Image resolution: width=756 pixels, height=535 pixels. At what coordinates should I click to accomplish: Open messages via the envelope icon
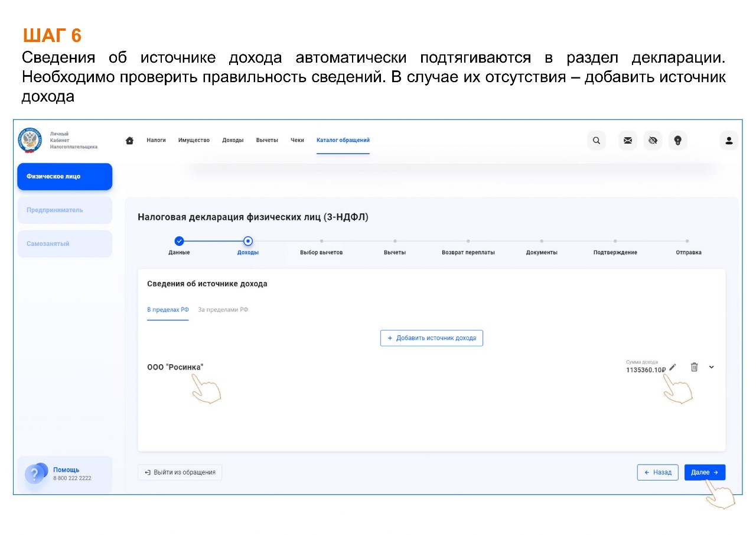coord(628,141)
